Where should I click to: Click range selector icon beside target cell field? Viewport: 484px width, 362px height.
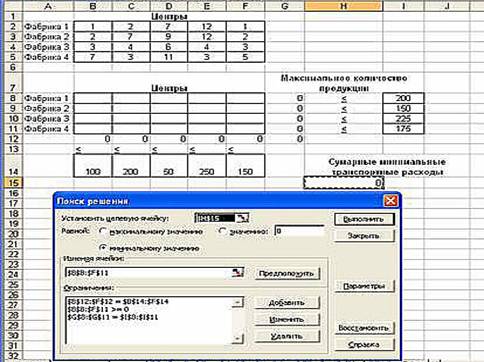click(242, 218)
